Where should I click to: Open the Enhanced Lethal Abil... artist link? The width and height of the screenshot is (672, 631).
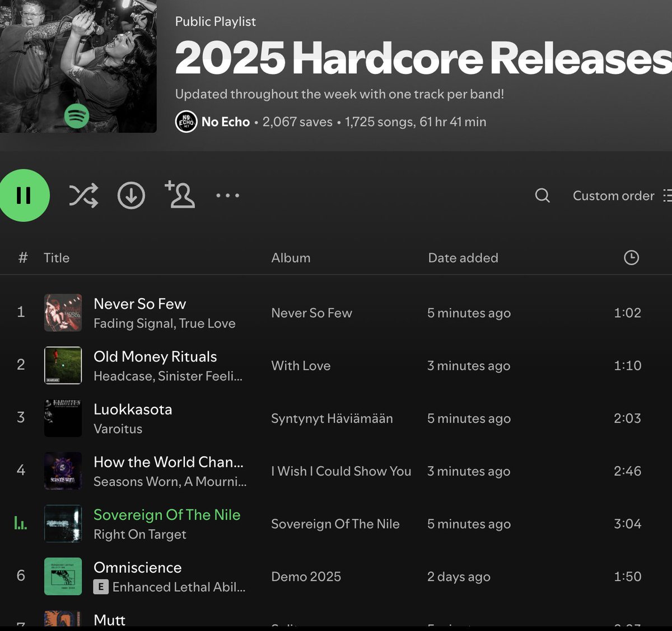click(179, 587)
